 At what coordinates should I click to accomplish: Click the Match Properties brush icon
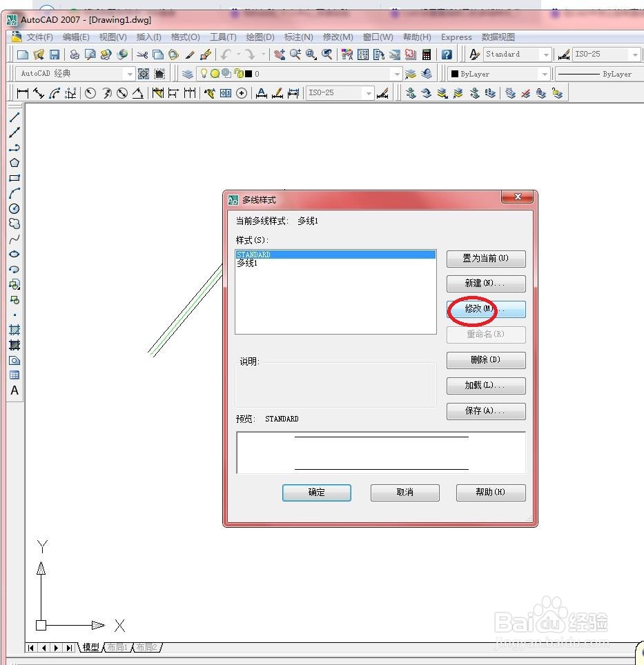pos(190,54)
